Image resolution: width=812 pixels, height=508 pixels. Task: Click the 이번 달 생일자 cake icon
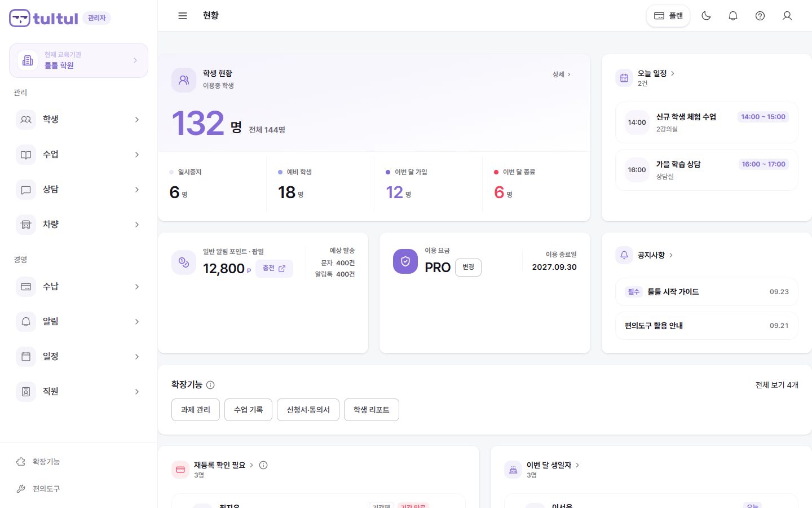tap(513, 470)
